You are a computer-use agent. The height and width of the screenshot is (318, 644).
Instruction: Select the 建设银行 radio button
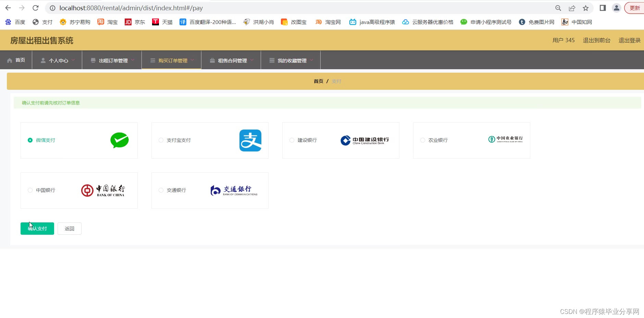(292, 140)
